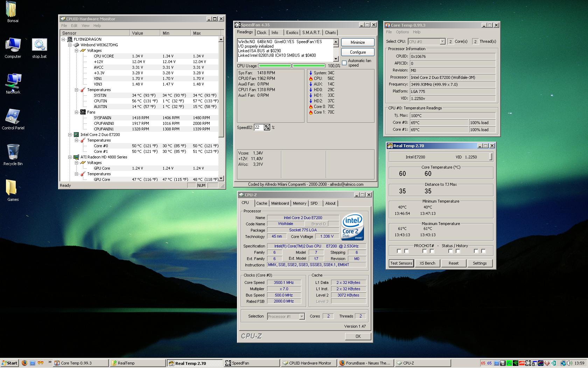588x368 pixels.
Task: Collapse the Winbond W83627DHG tree node
Action: click(70, 45)
